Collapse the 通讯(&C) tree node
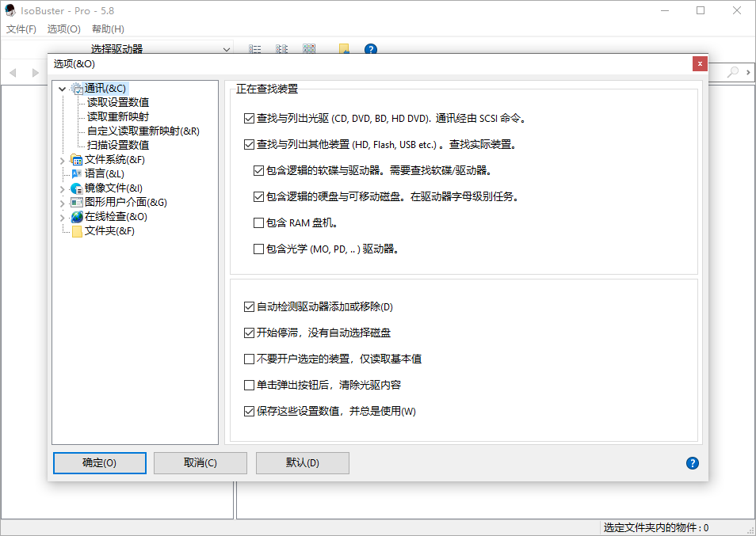This screenshot has height=536, width=756. click(62, 89)
